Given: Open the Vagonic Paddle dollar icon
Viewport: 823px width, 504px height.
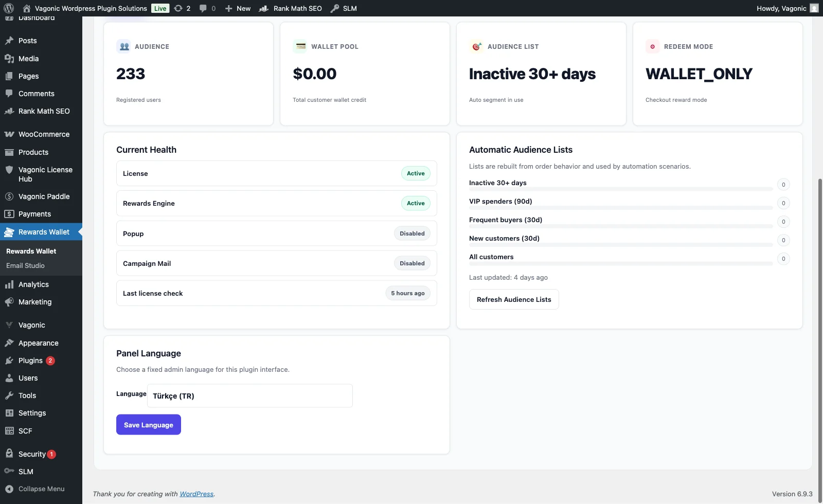Looking at the screenshot, I should click(9, 196).
